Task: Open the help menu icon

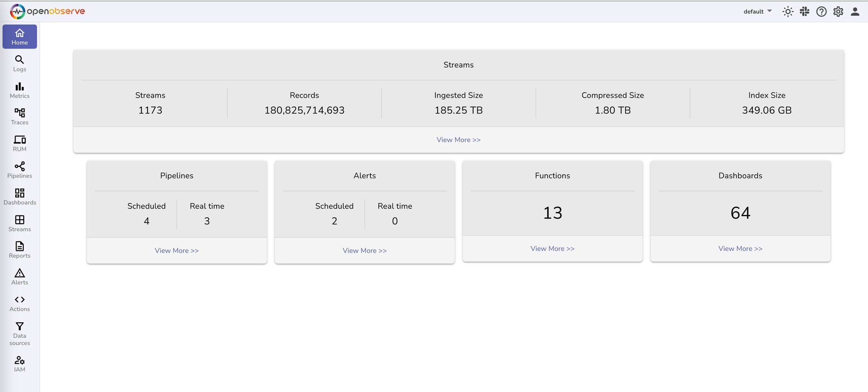Action: pos(821,11)
